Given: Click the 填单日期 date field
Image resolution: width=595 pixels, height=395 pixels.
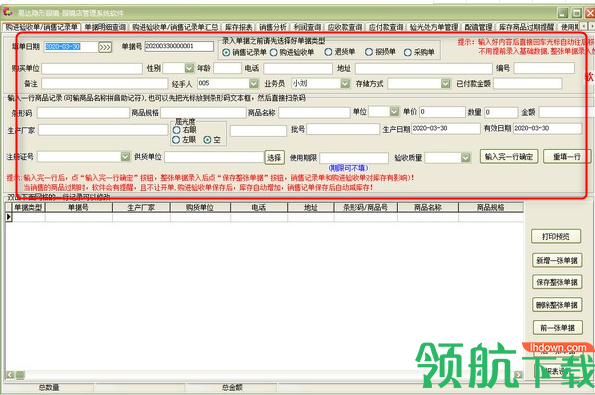Looking at the screenshot, I should [71, 47].
